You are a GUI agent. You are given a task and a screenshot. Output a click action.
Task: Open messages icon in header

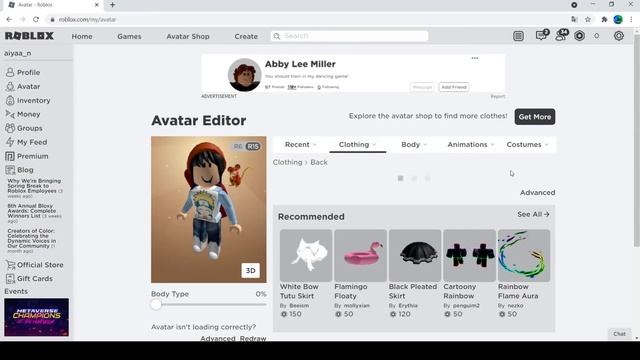pyautogui.click(x=542, y=36)
